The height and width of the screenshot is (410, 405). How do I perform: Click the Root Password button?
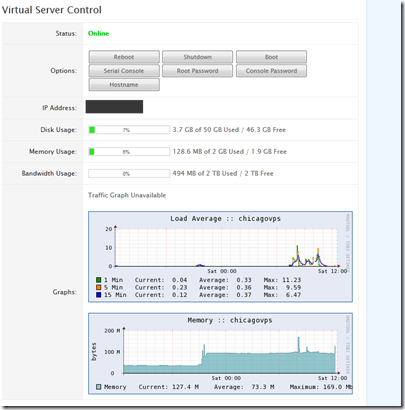pyautogui.click(x=198, y=71)
